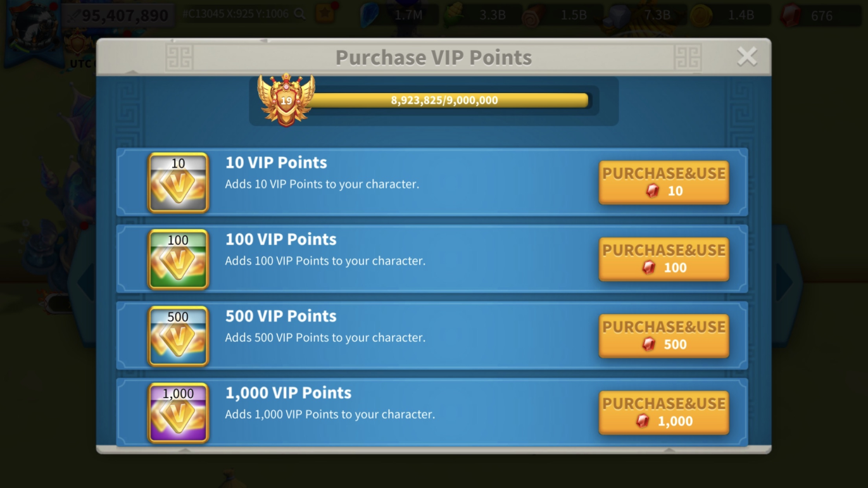Viewport: 868px width, 488px height.
Task: Click the corn food resource 3.3B
Action: [x=482, y=15]
